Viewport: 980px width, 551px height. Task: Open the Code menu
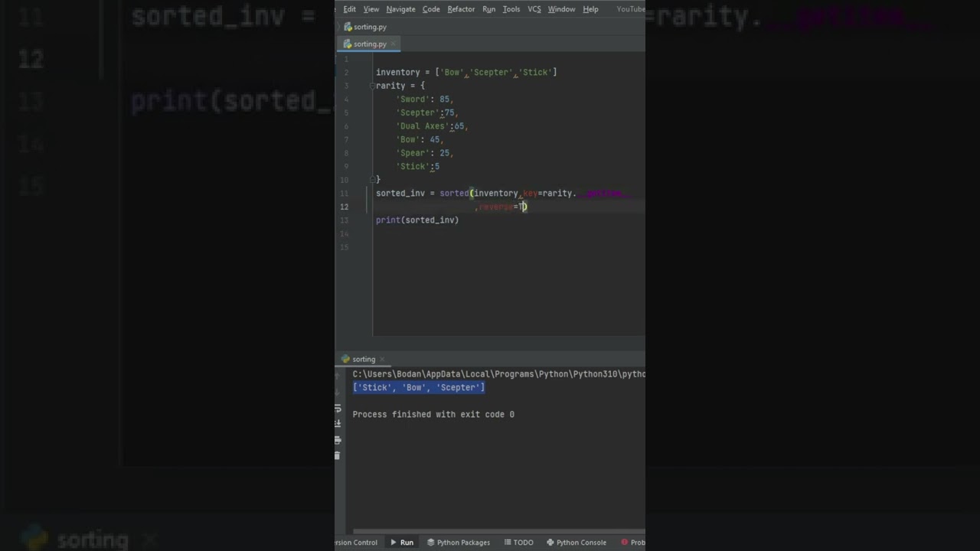431,9
